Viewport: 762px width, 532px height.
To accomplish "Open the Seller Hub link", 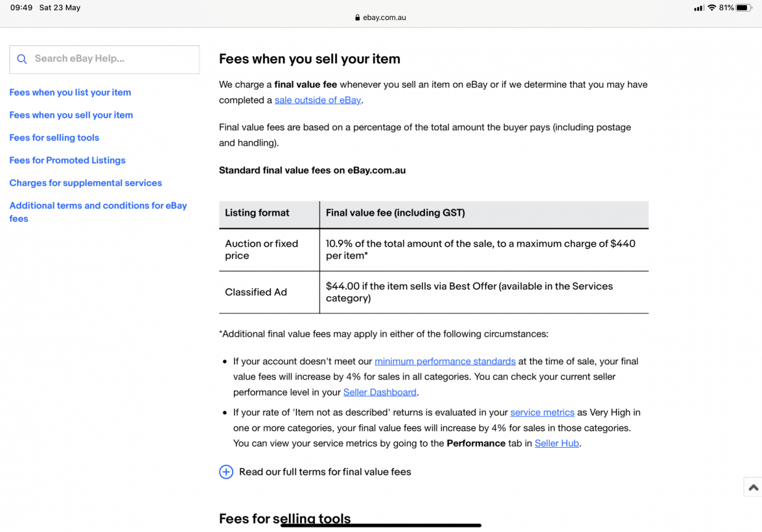I will pos(557,443).
